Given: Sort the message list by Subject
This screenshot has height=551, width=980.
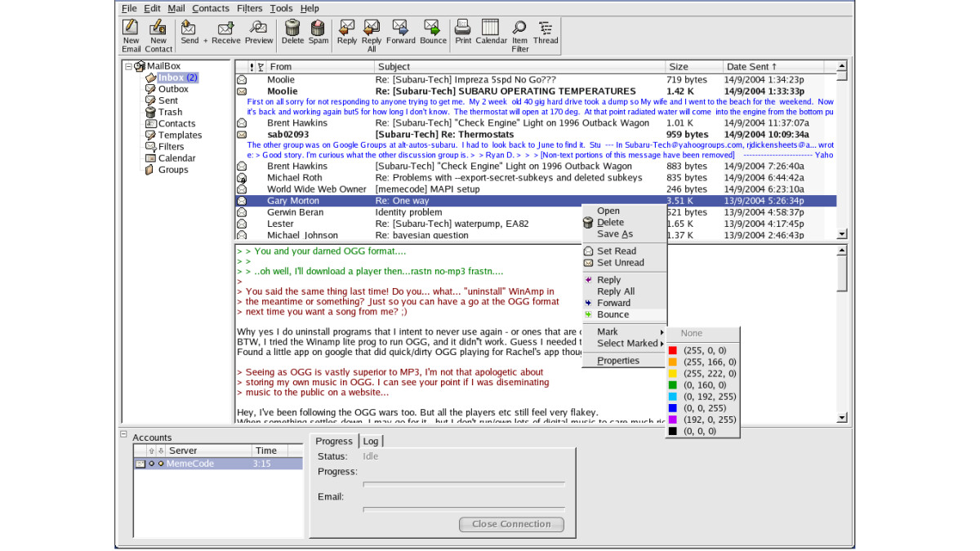Looking at the screenshot, I should pos(520,67).
